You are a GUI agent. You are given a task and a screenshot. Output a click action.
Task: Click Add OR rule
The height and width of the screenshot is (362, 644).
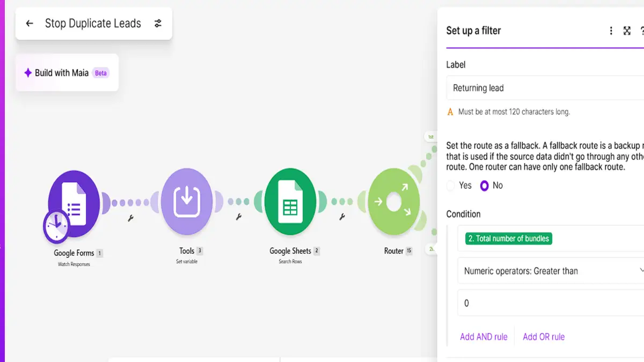pos(544,337)
